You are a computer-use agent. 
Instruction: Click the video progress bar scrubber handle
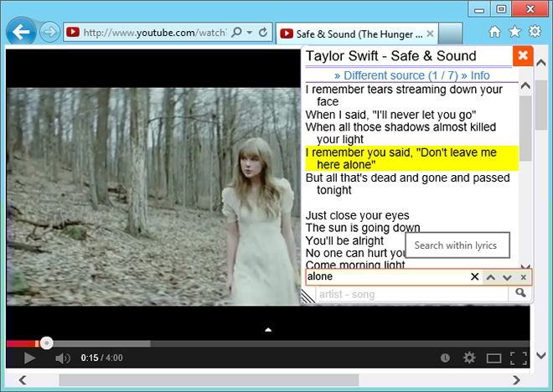coord(47,343)
